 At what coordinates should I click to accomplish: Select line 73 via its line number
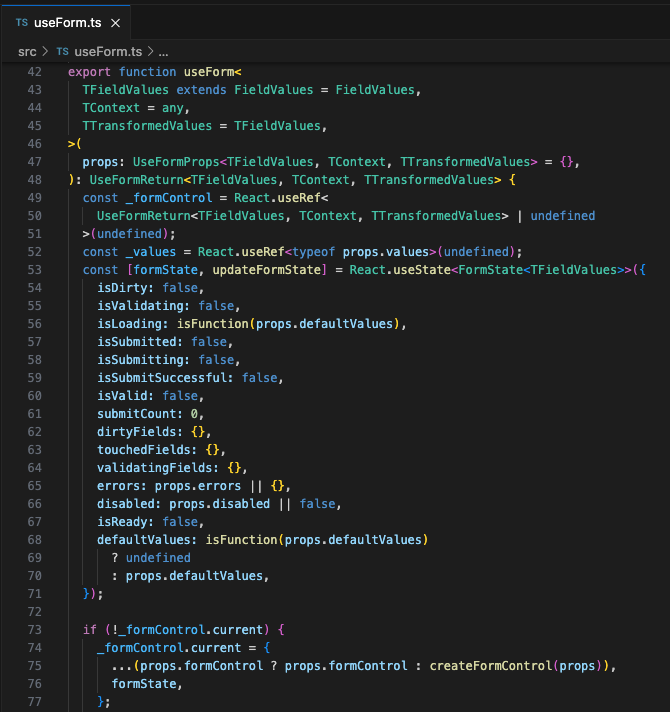[x=34, y=630]
